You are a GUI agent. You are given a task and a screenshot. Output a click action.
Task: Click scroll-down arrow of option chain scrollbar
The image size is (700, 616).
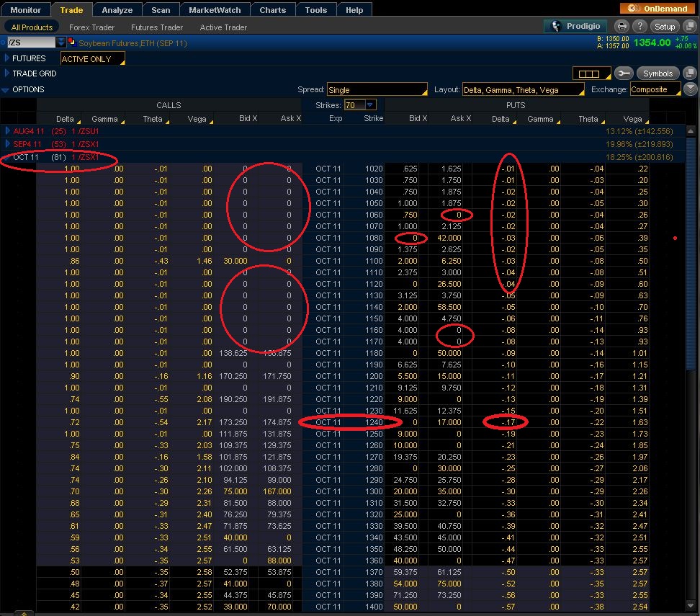(690, 606)
